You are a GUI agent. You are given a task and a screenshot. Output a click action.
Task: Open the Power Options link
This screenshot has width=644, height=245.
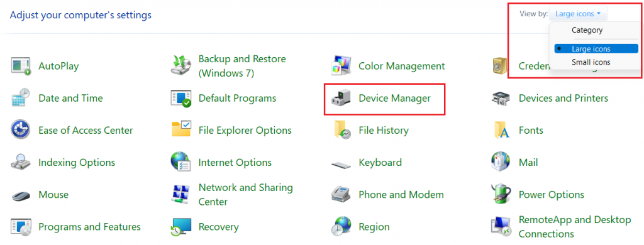click(x=551, y=194)
